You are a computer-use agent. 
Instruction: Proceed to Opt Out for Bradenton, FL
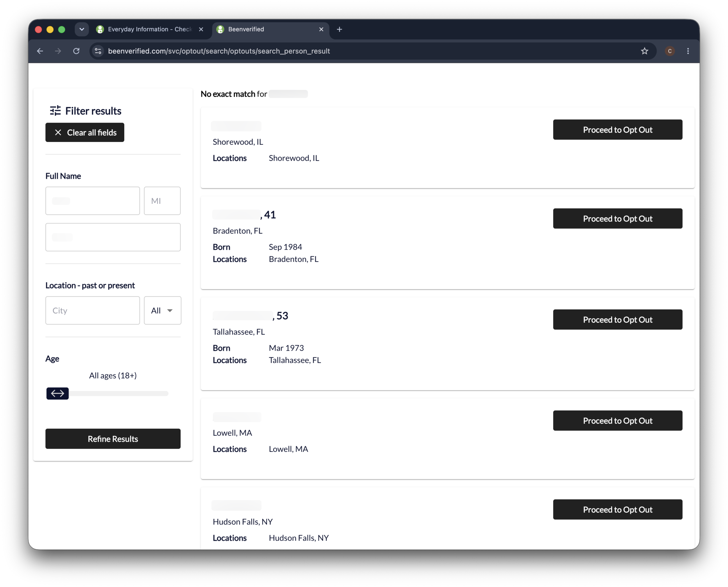(x=617, y=218)
